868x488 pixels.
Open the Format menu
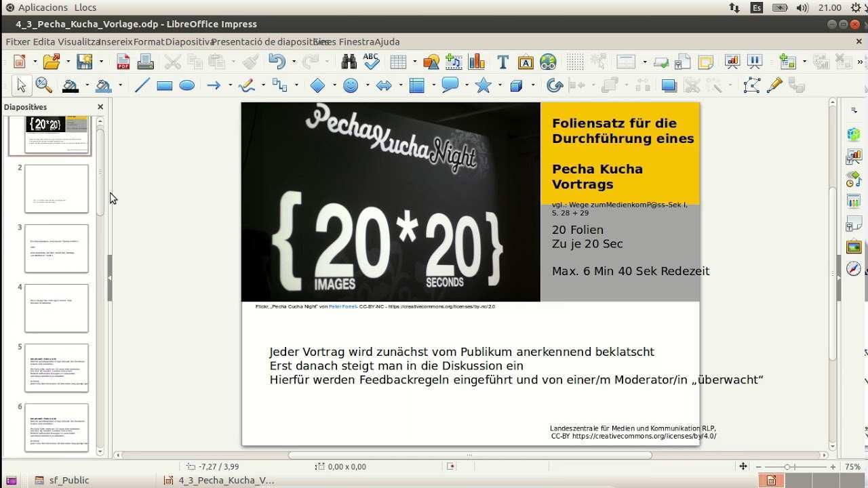149,41
